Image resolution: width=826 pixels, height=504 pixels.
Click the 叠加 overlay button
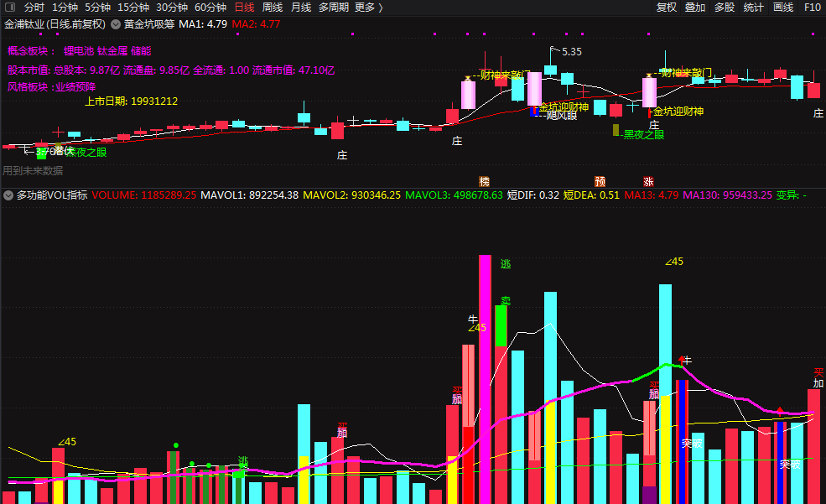pos(695,8)
